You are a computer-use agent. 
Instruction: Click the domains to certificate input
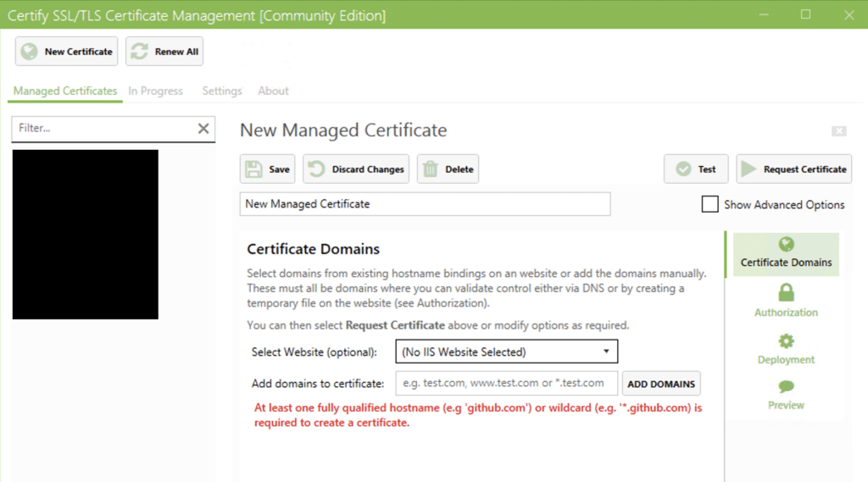point(507,383)
